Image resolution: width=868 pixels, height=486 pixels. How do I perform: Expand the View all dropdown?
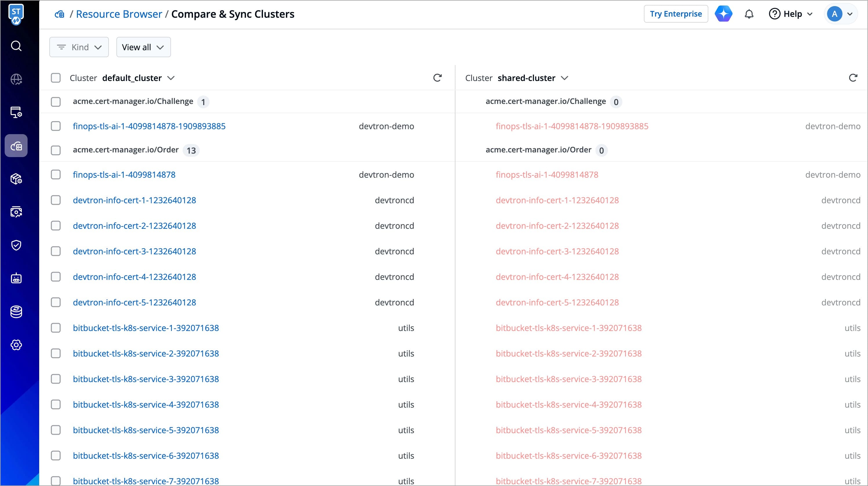click(143, 47)
